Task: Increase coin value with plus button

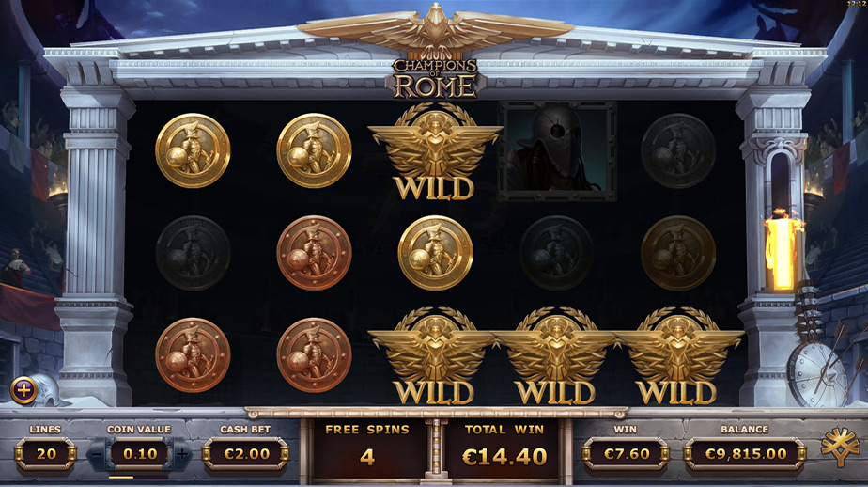Action: (x=182, y=454)
